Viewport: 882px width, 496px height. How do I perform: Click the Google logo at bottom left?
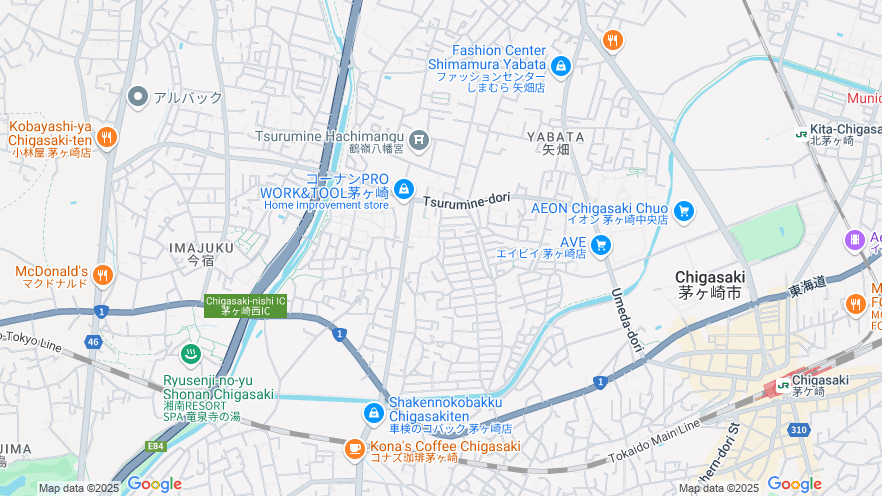155,484
